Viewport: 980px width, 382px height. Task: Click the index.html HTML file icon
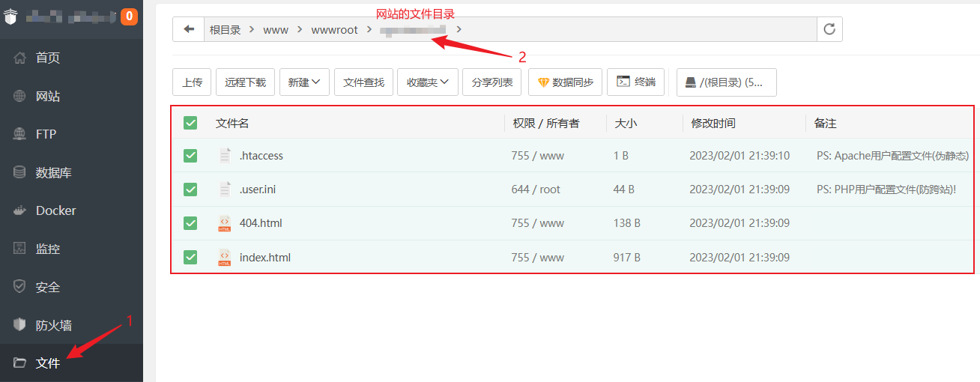pos(225,258)
